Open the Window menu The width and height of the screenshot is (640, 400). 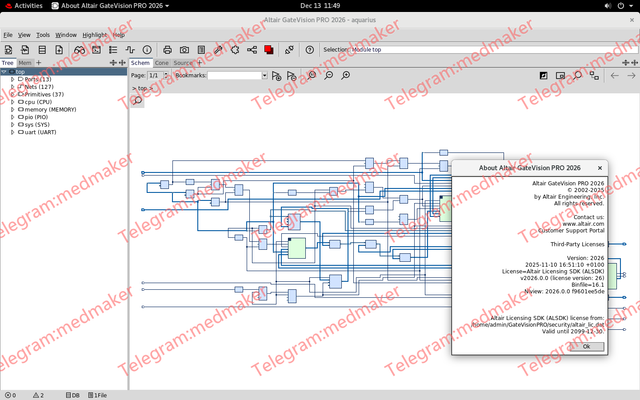[x=66, y=35]
